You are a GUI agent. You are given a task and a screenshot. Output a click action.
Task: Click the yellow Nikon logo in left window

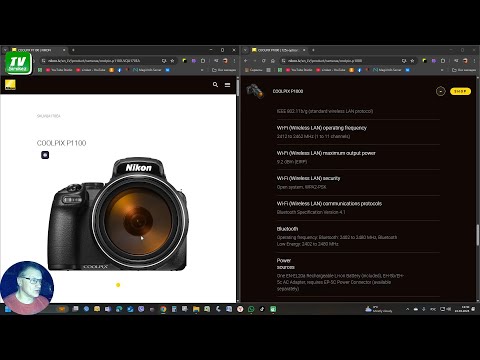[x=10, y=85]
